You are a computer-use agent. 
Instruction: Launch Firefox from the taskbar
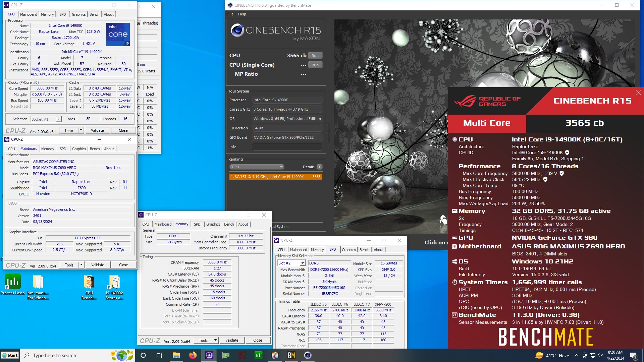click(193, 355)
